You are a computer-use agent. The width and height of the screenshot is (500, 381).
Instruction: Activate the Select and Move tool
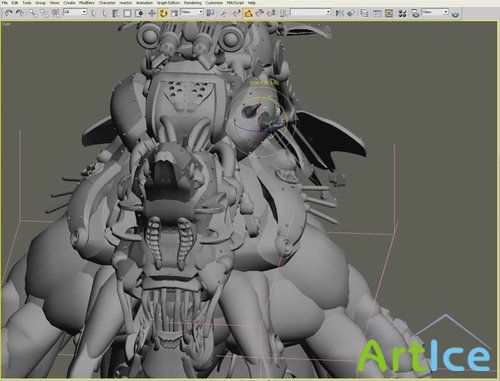[x=152, y=13]
